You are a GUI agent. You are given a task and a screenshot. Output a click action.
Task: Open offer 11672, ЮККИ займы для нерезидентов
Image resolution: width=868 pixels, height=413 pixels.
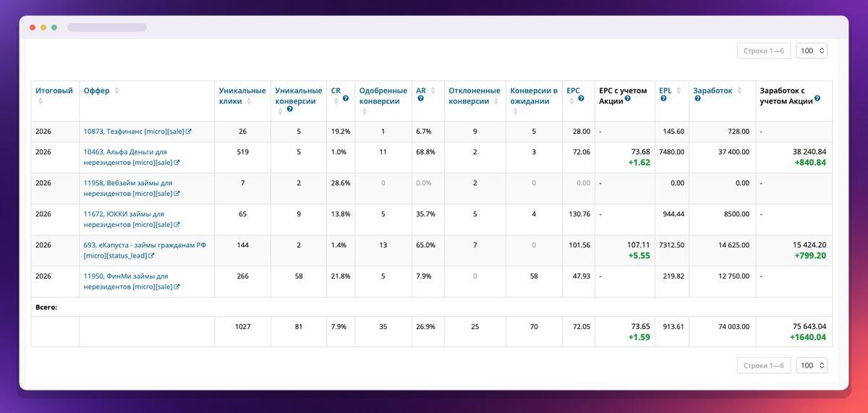pos(127,219)
